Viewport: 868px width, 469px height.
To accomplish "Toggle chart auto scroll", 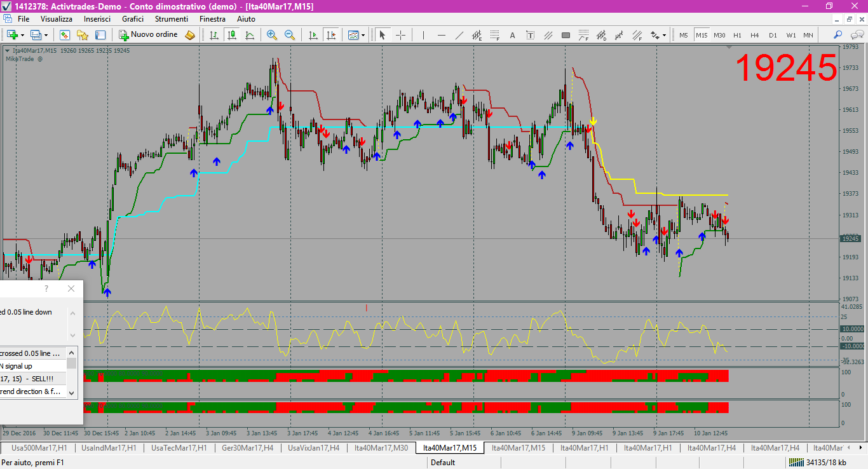I will click(x=313, y=35).
